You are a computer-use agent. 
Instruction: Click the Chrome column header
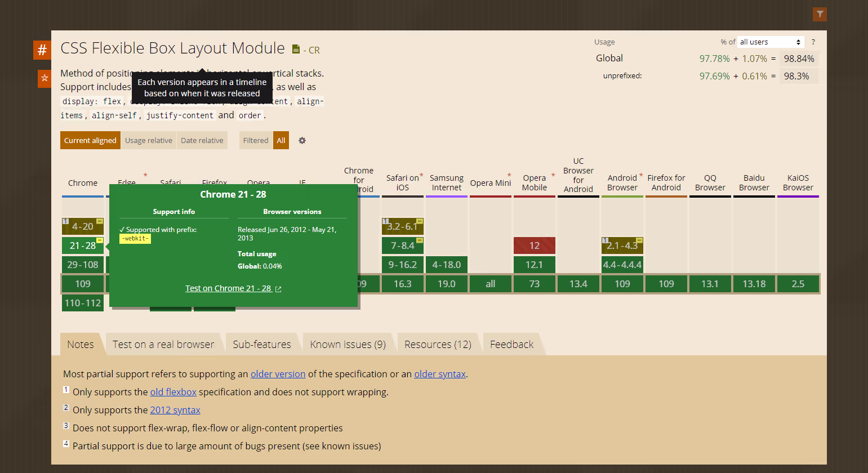tap(83, 183)
